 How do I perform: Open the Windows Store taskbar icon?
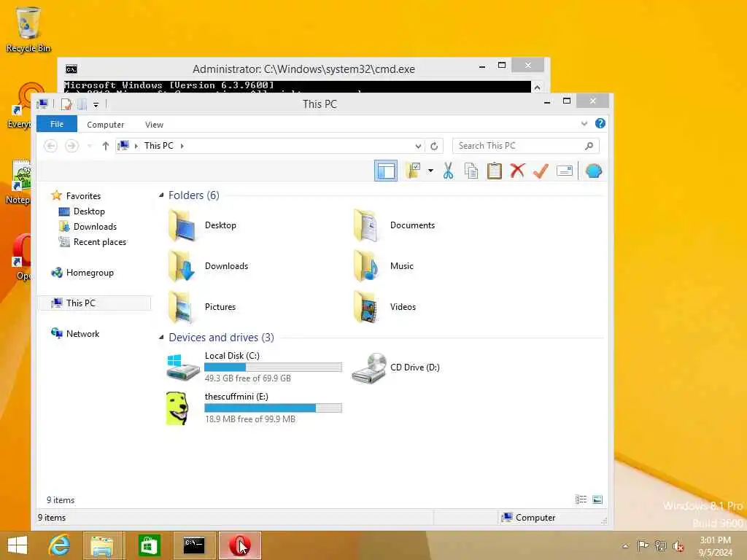click(x=149, y=545)
